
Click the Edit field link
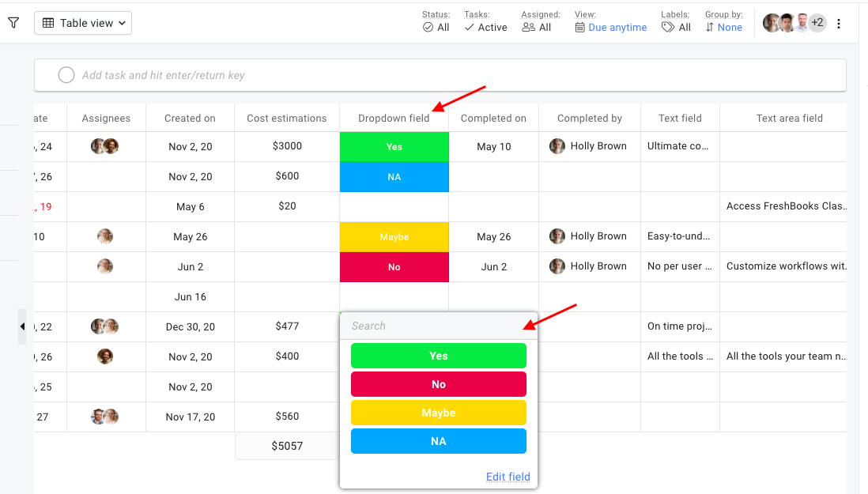tap(508, 477)
